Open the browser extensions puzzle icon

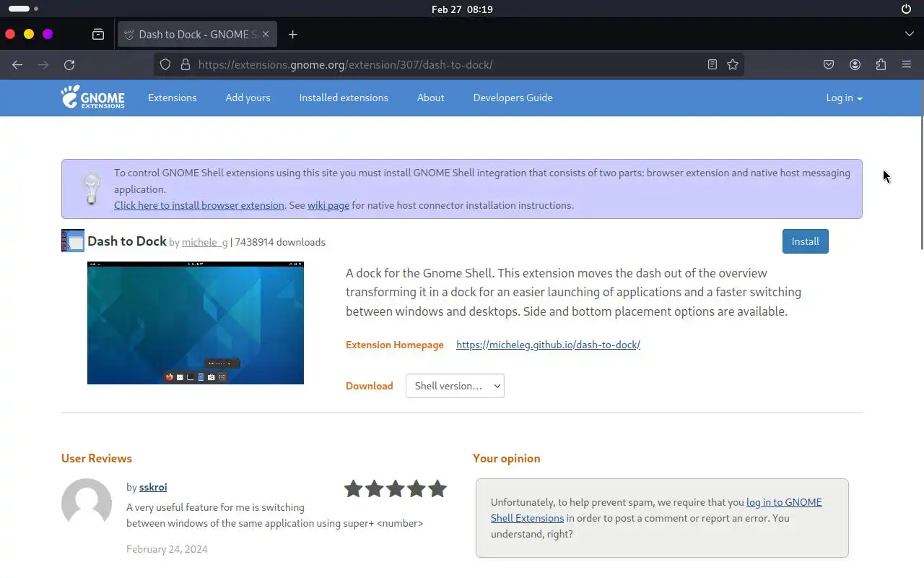click(x=881, y=64)
